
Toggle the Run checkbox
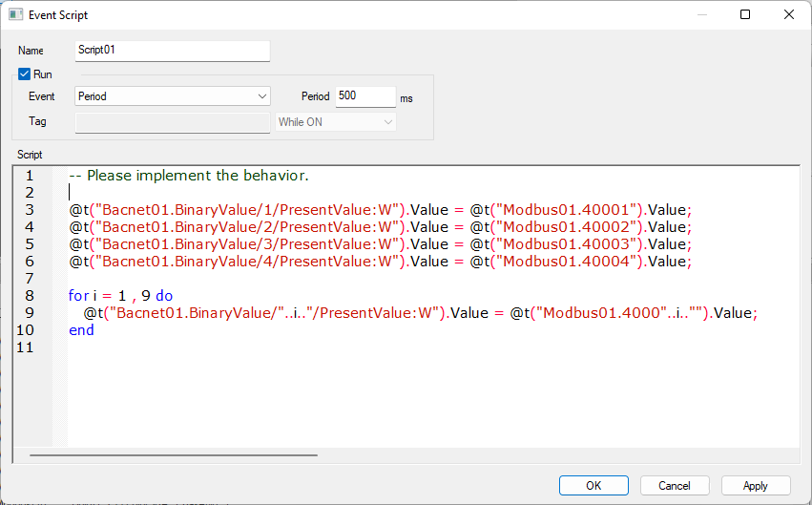click(25, 74)
